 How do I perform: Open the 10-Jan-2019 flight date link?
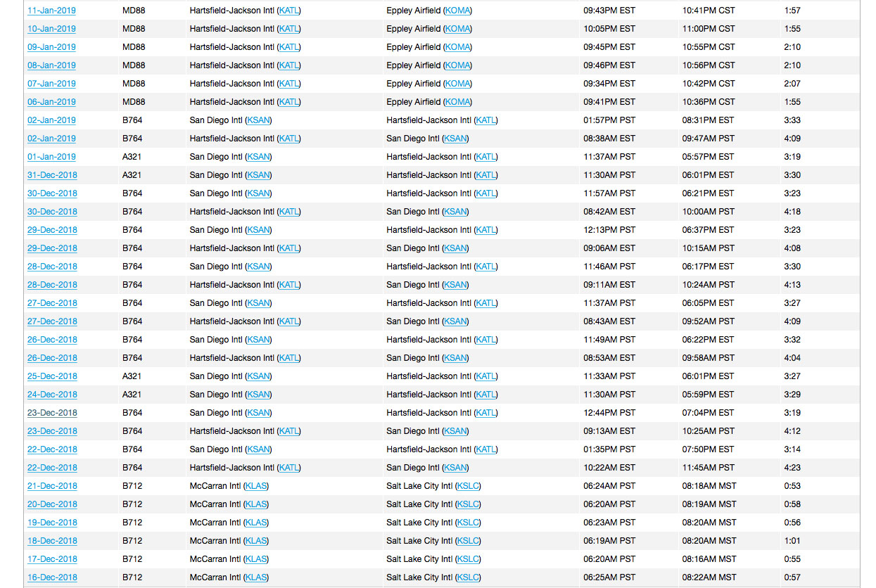[x=51, y=29]
